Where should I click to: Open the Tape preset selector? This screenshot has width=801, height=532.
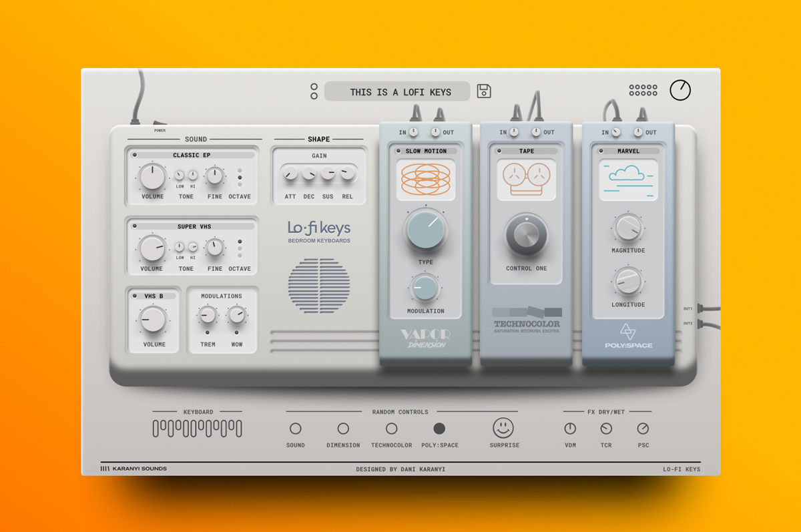[x=527, y=151]
